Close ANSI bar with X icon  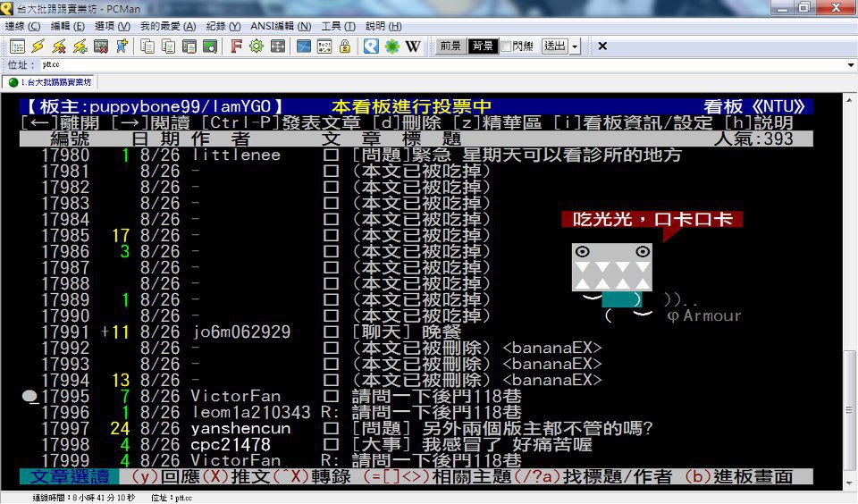tap(602, 46)
